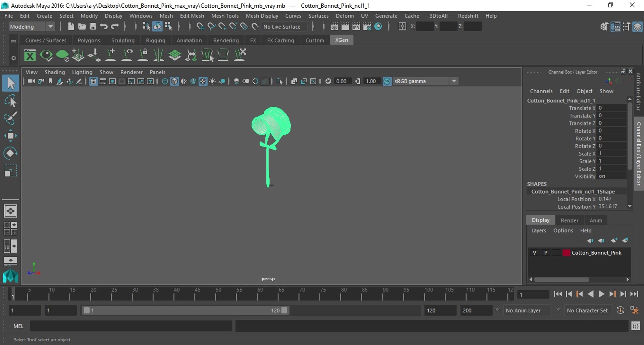Viewport: 644px width, 345px height.
Task: Activate the Rotate tool
Action: 10,153
